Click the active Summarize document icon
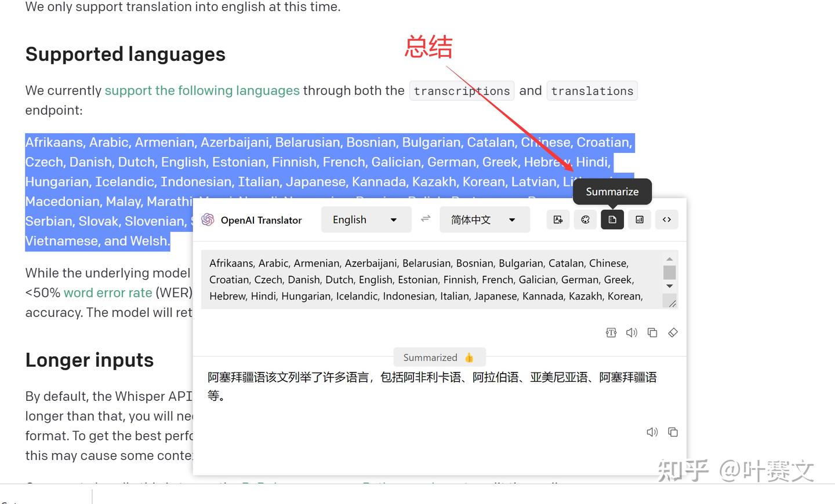835x504 pixels. point(612,220)
